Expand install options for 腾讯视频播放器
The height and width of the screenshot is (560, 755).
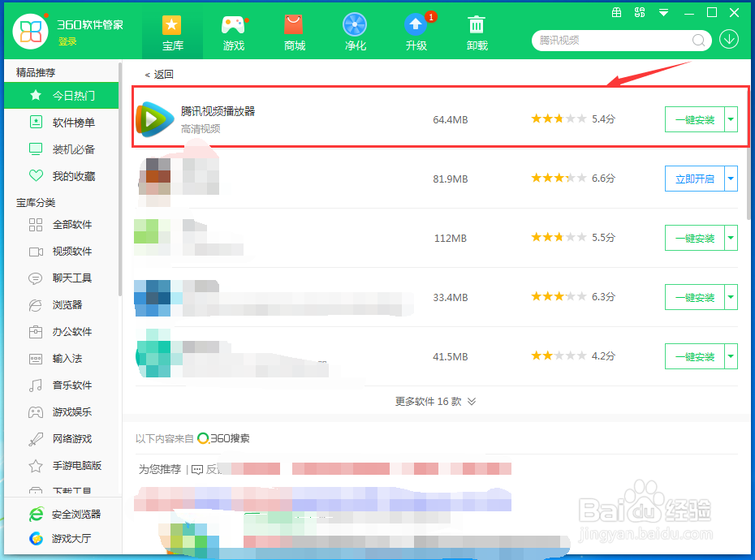(x=731, y=119)
